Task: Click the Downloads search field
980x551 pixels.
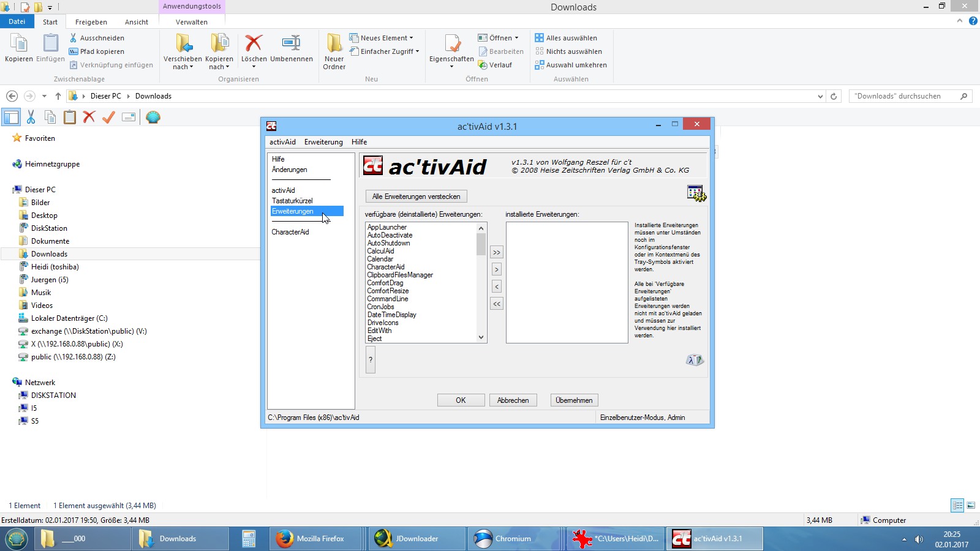Action: tap(911, 96)
